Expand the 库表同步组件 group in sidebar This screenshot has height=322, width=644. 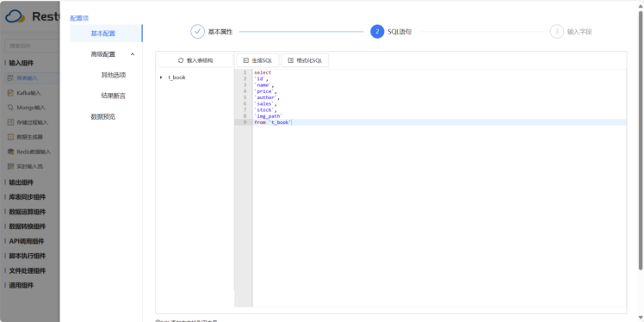click(27, 197)
